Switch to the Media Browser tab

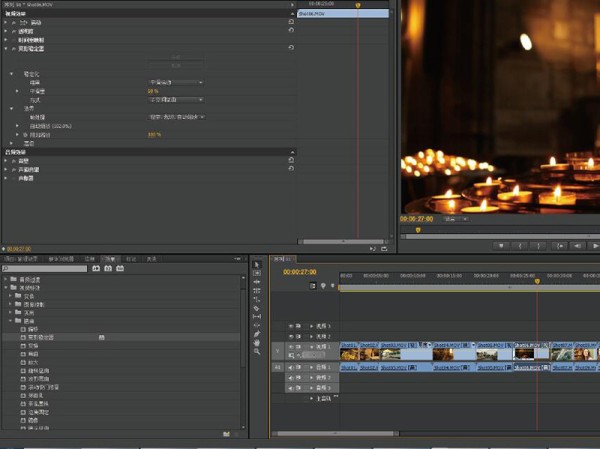[x=61, y=259]
